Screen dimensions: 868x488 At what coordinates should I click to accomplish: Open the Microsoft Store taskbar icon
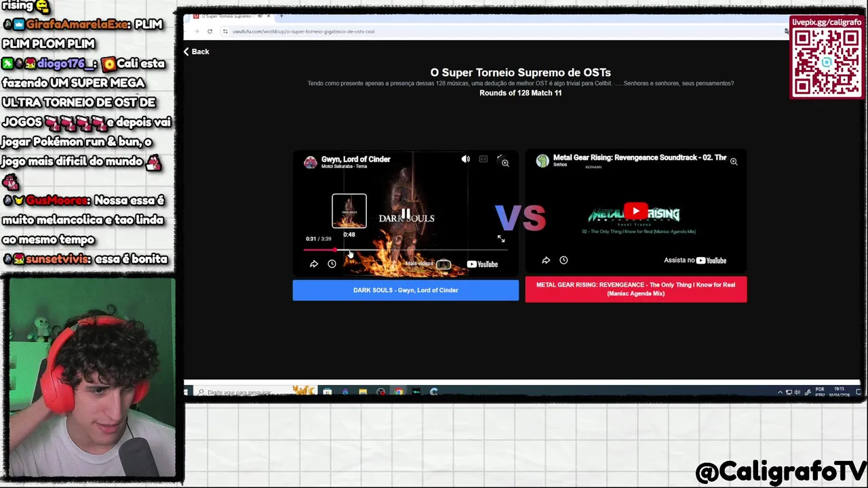point(328,392)
